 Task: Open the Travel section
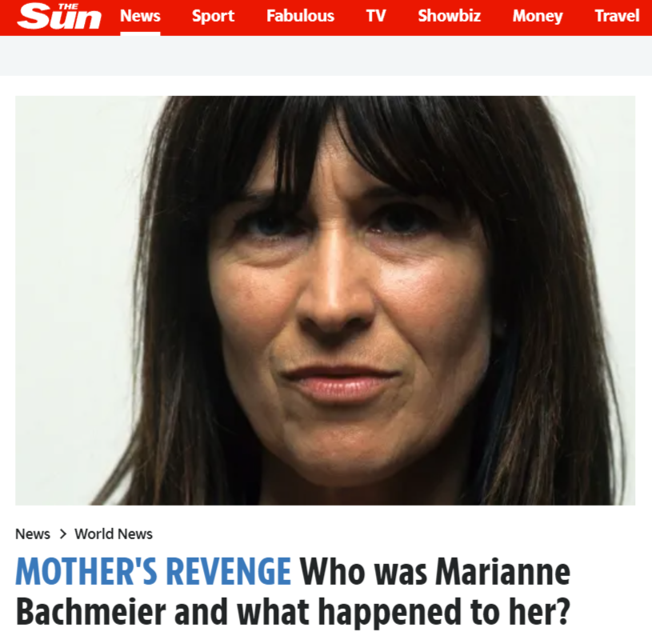pyautogui.click(x=617, y=16)
